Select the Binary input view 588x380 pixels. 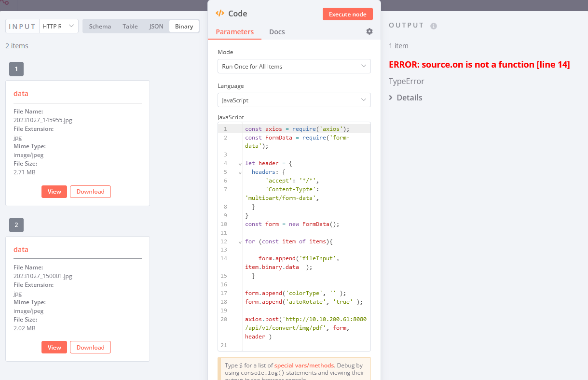point(184,27)
